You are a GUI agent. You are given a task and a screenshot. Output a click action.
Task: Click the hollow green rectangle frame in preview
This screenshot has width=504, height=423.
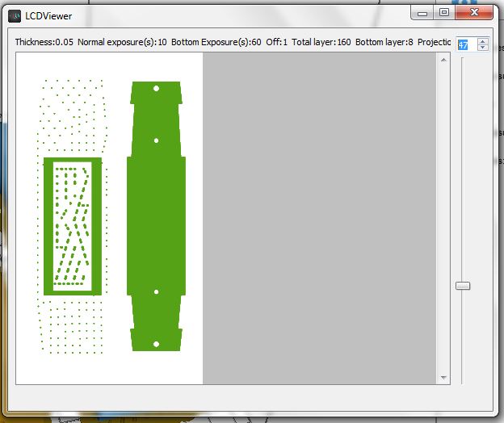pos(48,226)
